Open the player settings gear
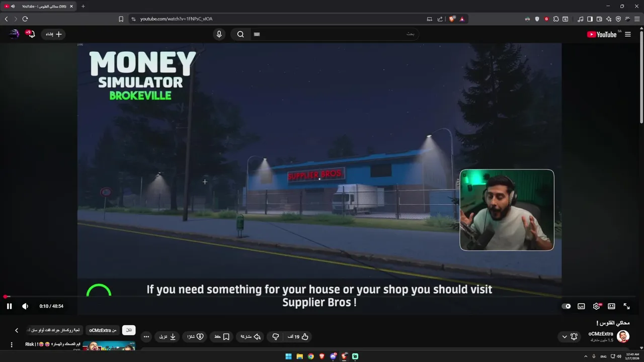Image resolution: width=644 pixels, height=362 pixels. coord(596,306)
